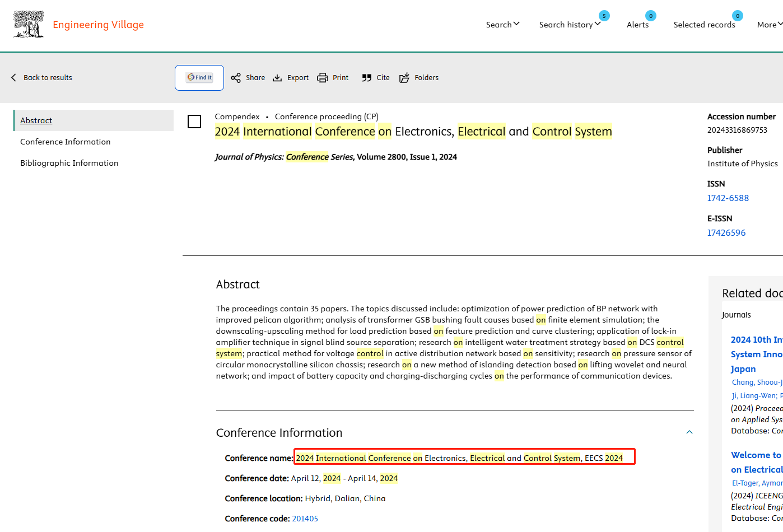Go to Conference Information in sidebar
Image resolution: width=783 pixels, height=532 pixels.
[66, 142]
